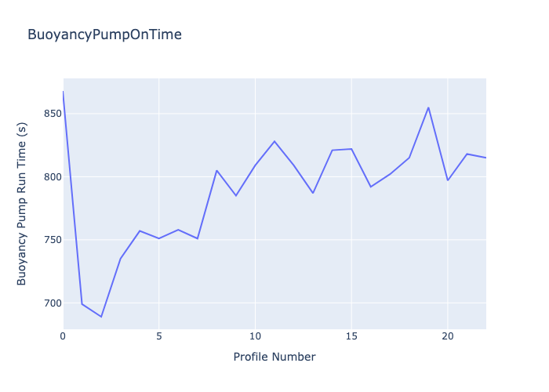Click the 20 x-axis tick label
The image size is (549, 392).
point(448,336)
